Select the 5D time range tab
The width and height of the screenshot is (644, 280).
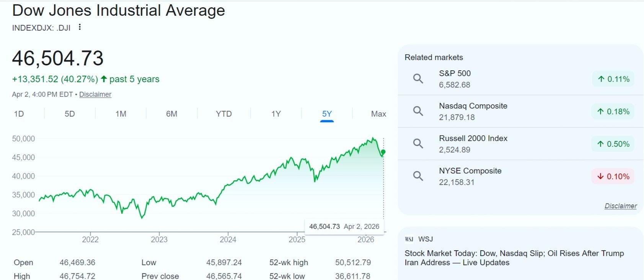(x=70, y=114)
